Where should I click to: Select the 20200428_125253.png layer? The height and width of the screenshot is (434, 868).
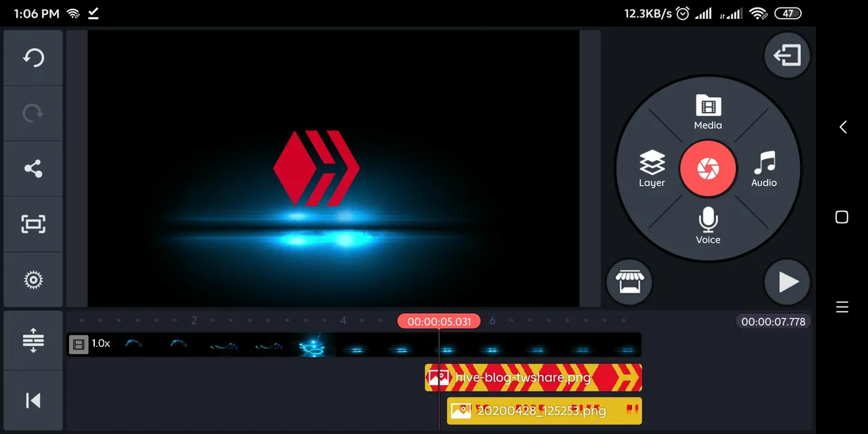[545, 411]
